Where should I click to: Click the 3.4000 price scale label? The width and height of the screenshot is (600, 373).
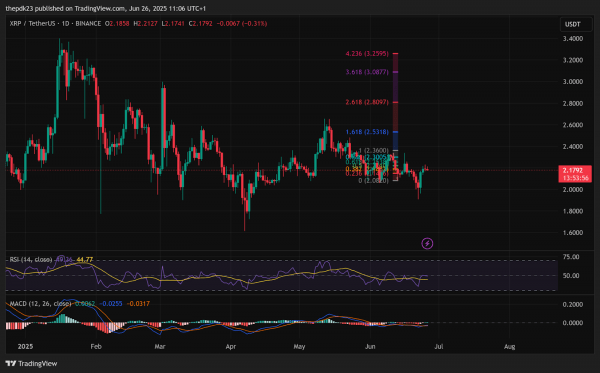tap(573, 39)
